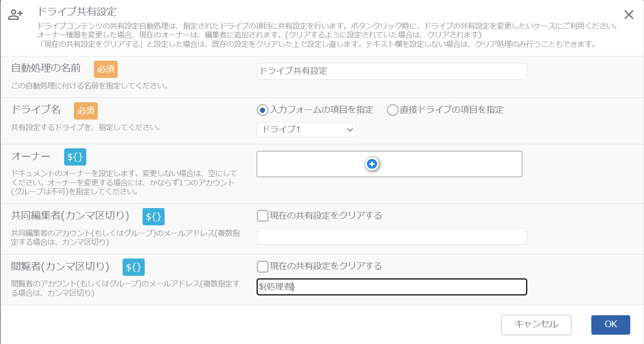Click text この自動処理に付ける名前を指定してください。

coord(89,86)
